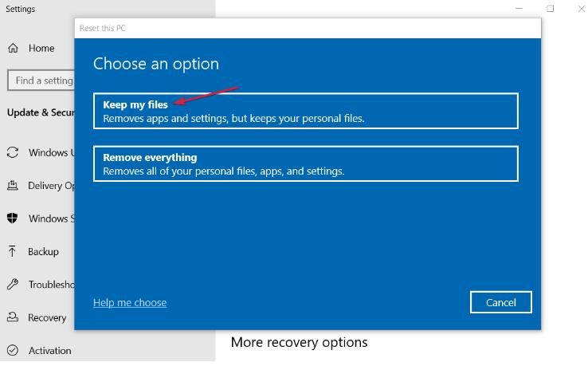588x366 pixels.
Task: Click the Troubleshoot wrench icon
Action: 13,284
